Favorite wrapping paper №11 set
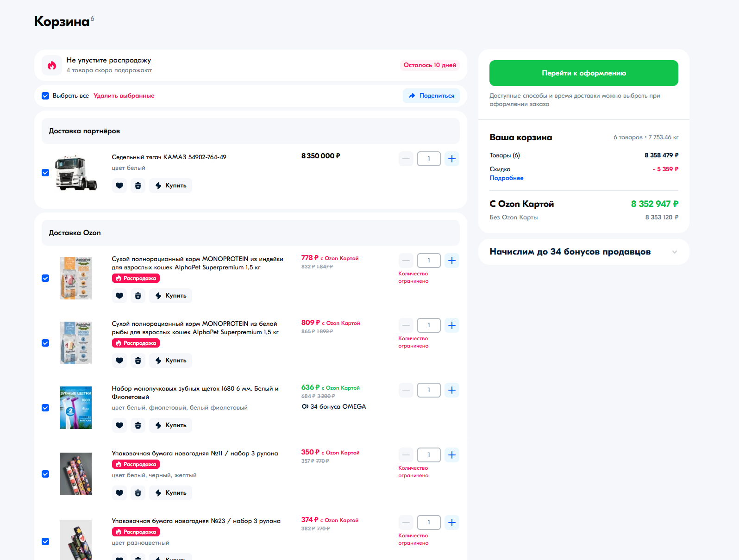 [x=119, y=493]
